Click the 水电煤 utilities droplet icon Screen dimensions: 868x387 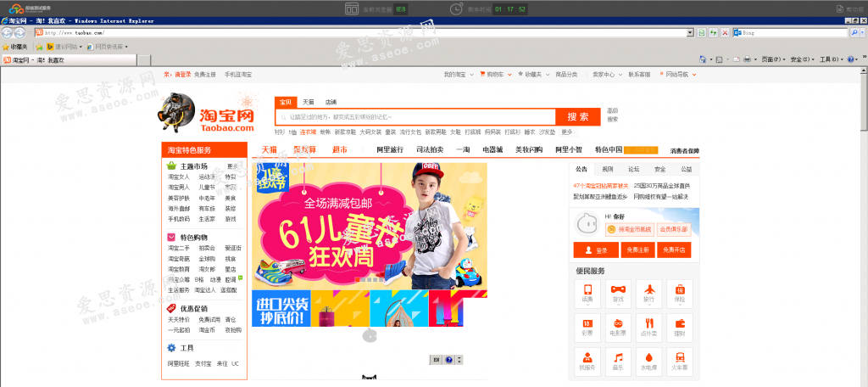click(x=648, y=359)
